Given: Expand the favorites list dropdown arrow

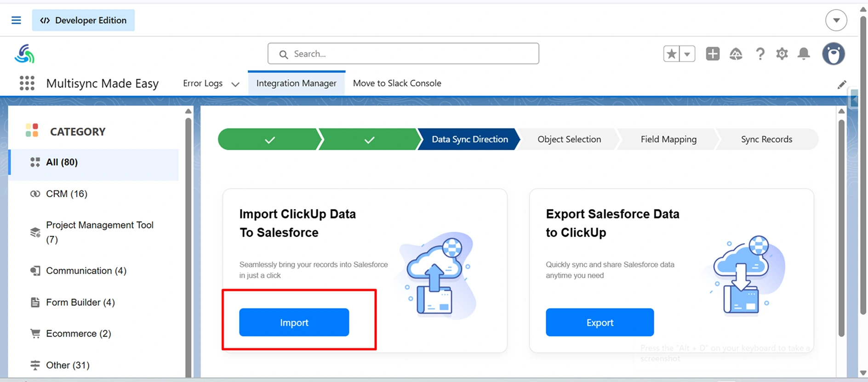Looking at the screenshot, I should (687, 54).
